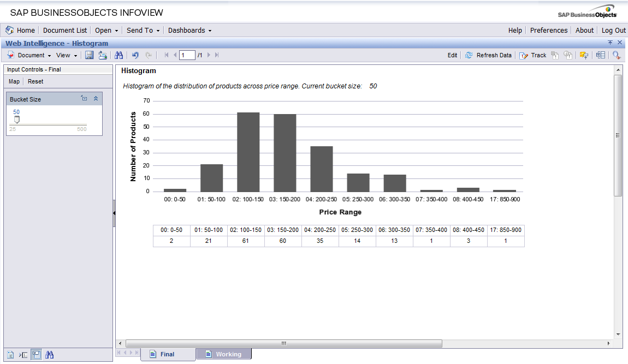
Task: Switch to the Working tab
Action: click(x=228, y=354)
